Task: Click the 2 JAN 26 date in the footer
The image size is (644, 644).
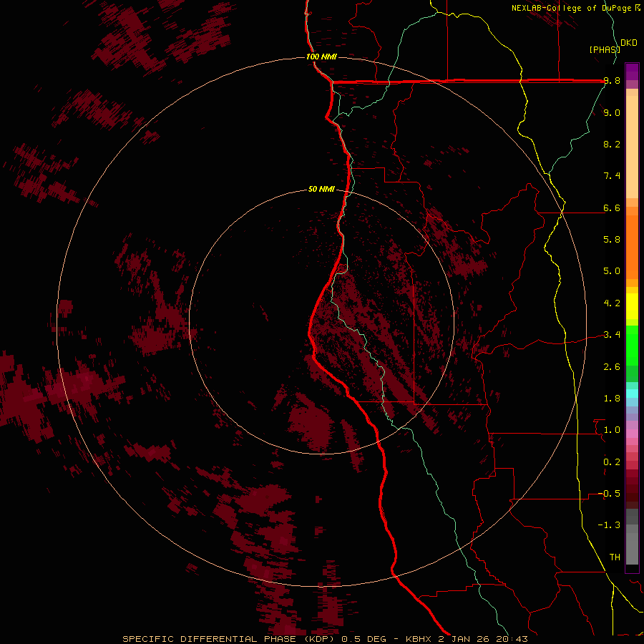Action: point(463,639)
